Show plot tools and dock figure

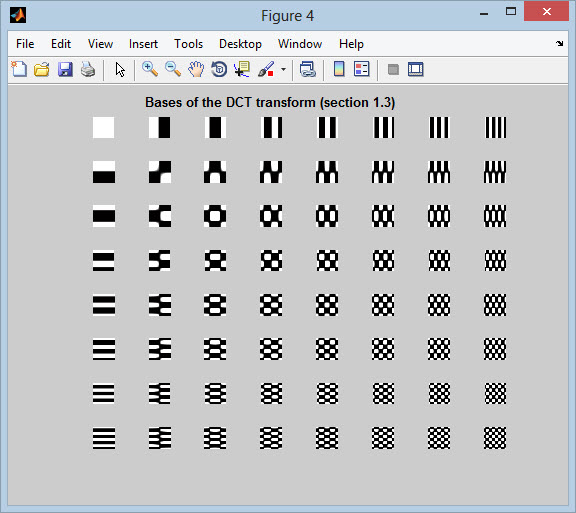click(x=415, y=69)
